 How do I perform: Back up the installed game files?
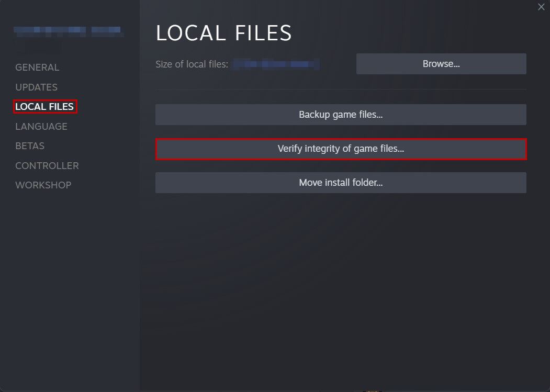point(340,114)
